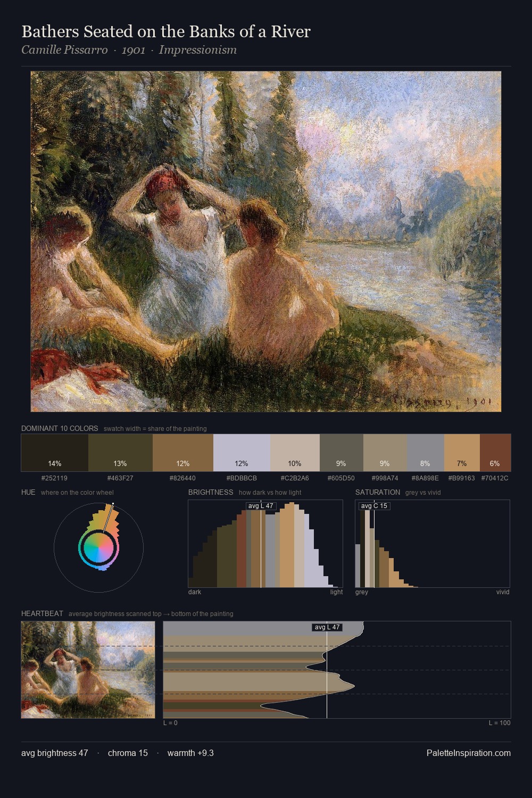Click the painting title heading

coord(166,32)
